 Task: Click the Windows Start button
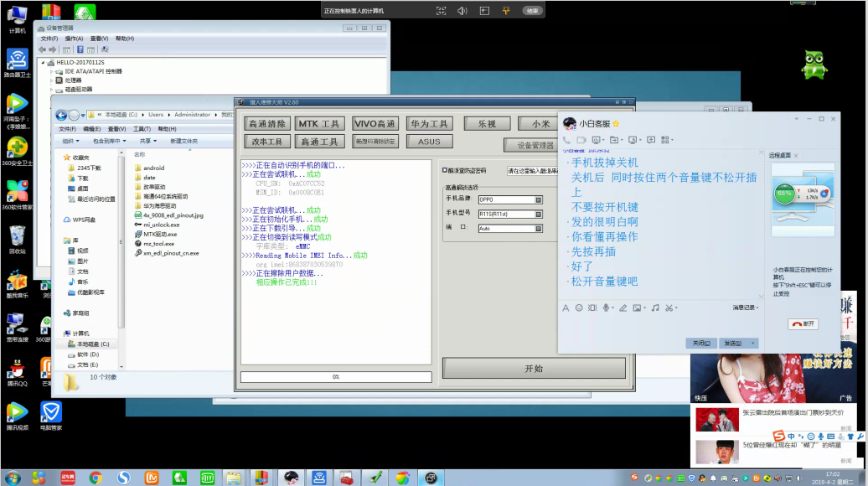tap(13, 477)
